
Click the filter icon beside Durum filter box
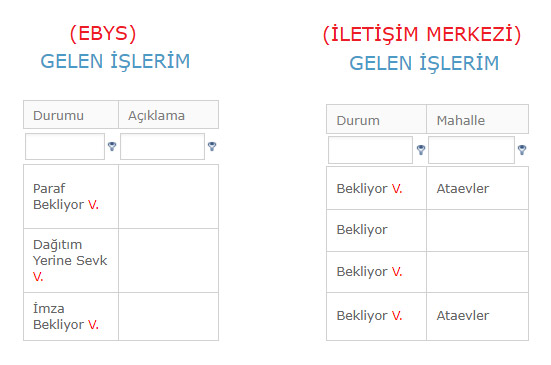tap(421, 150)
